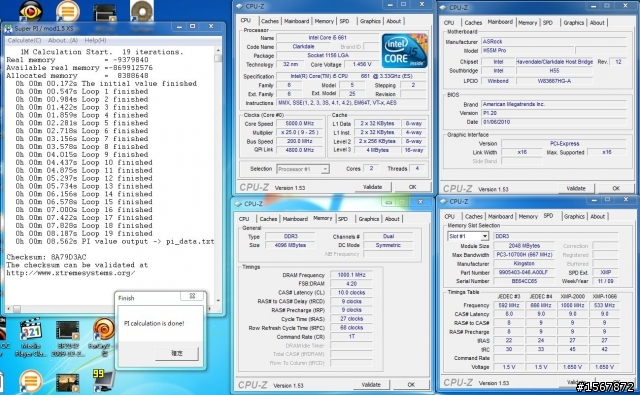This screenshot has height=395, width=640.
Task: Click Super PI vertical scrollbar up arrow
Action: pyautogui.click(x=218, y=51)
